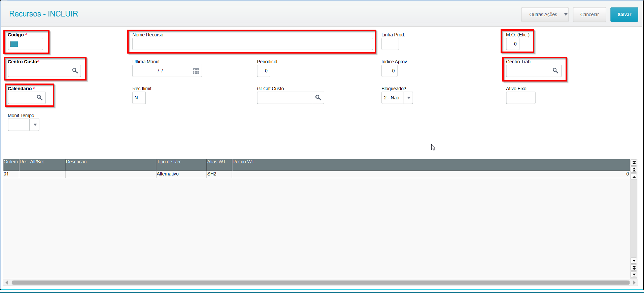Viewport: 644px width, 293px height.
Task: Save with the Salvar button
Action: (x=624, y=14)
